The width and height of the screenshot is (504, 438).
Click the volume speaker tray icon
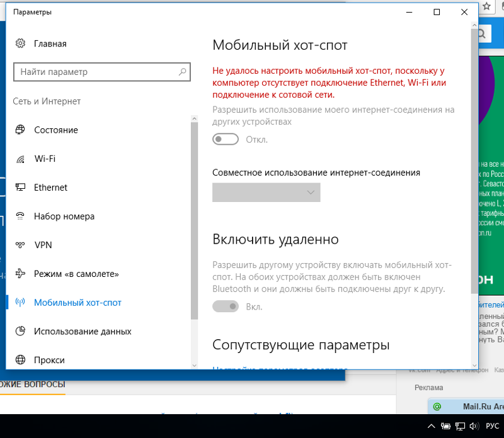(474, 427)
